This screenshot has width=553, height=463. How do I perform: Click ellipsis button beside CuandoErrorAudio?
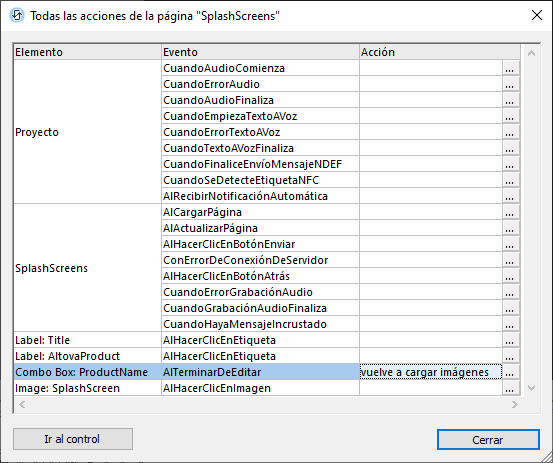click(x=510, y=84)
